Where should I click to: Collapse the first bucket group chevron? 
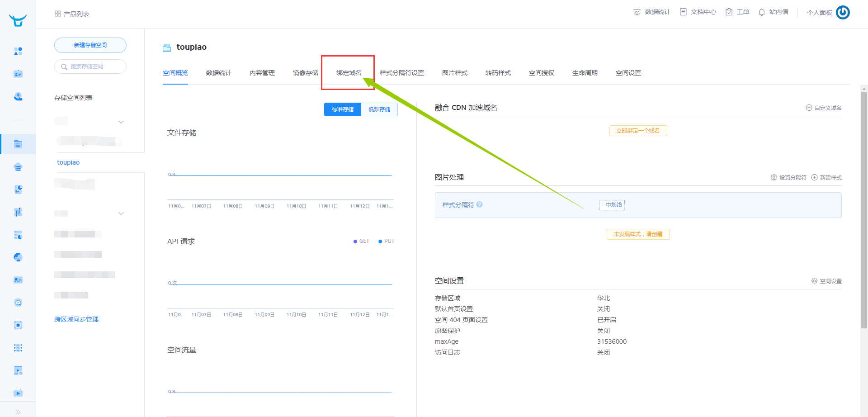coord(121,122)
